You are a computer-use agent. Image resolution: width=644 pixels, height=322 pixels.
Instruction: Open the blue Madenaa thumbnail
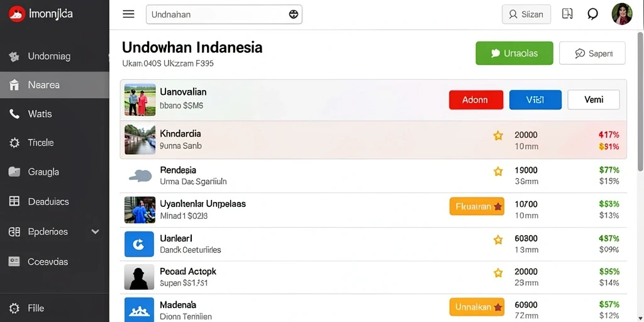(139, 309)
